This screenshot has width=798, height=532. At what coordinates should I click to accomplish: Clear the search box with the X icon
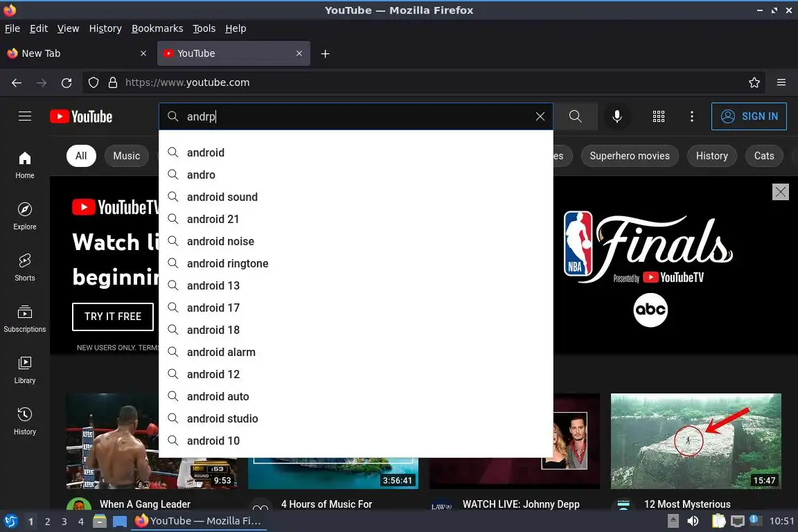click(x=540, y=116)
